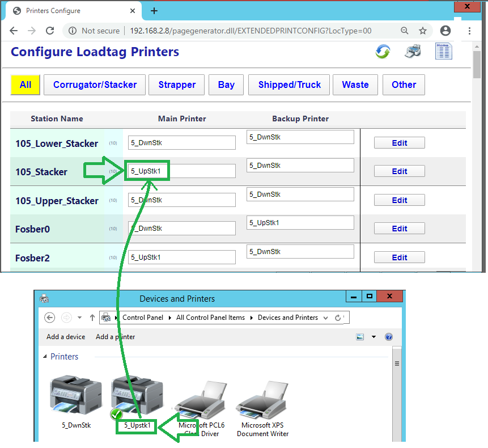Viewport: 488px width, 448px height.
Task: Click Add a printer
Action: tap(115, 337)
